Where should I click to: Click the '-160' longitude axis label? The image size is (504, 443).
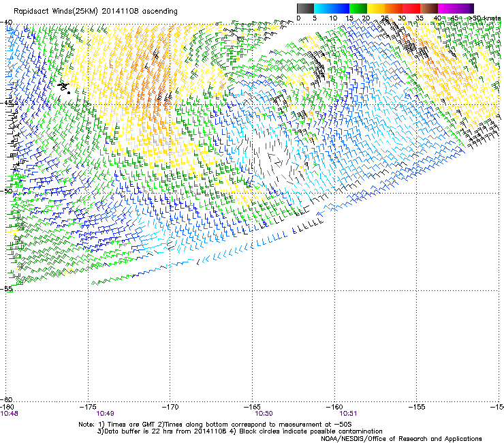(x=334, y=407)
